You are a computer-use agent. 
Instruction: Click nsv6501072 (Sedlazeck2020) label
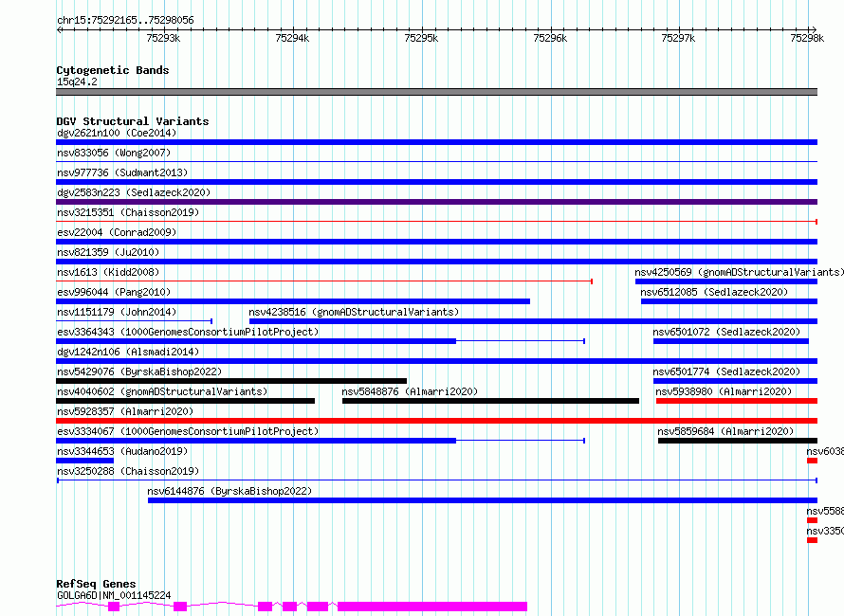(726, 332)
